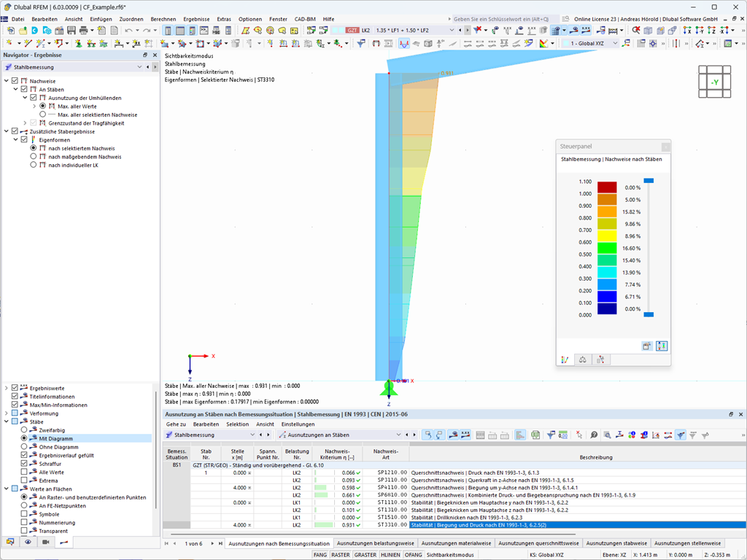Click the Steuerpanel filter tab icon

(600, 359)
